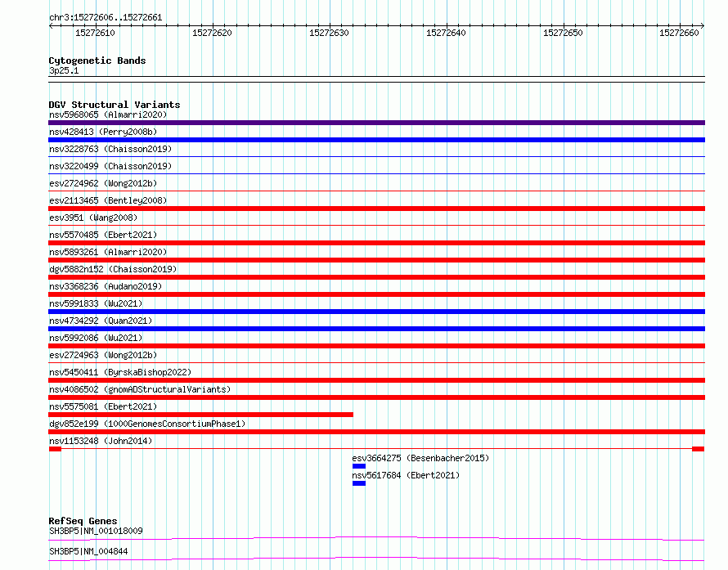Open variant nsv5575081 (Ebert2021)
The width and height of the screenshot is (728, 570).
103,406
